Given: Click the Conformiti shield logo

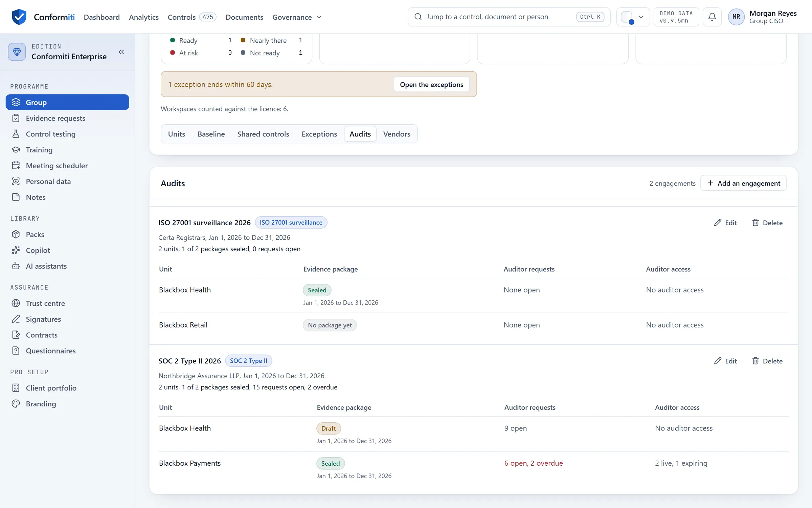Looking at the screenshot, I should 19,17.
